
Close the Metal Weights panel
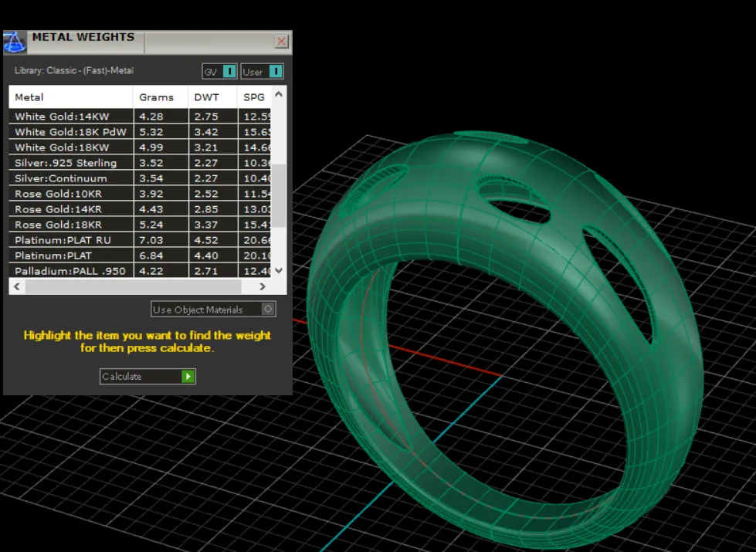point(282,42)
